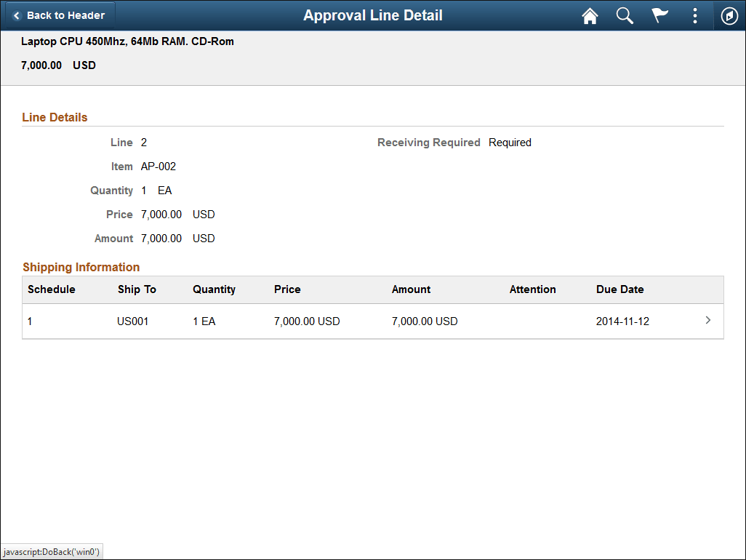746x560 pixels.
Task: Navigate home using the Home icon
Action: [x=590, y=15]
